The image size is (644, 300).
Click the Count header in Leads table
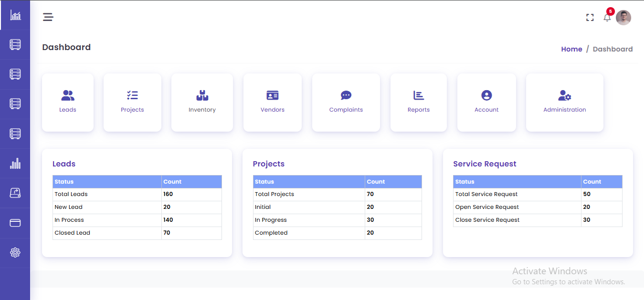coord(172,182)
